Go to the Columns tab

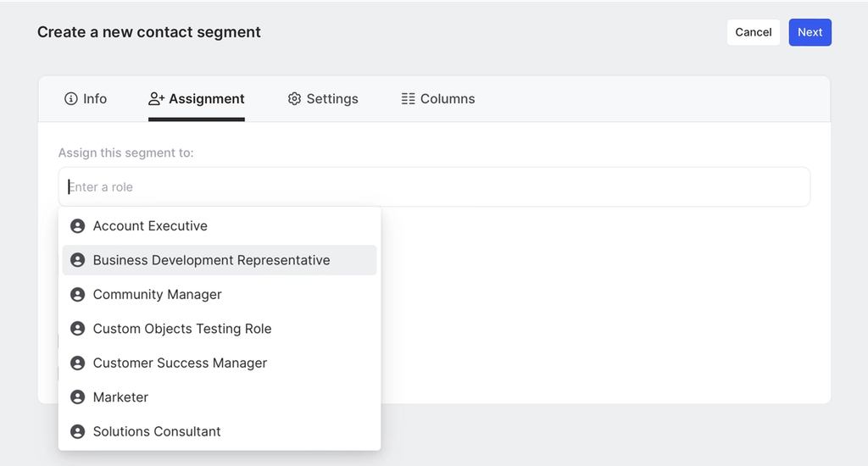(447, 99)
